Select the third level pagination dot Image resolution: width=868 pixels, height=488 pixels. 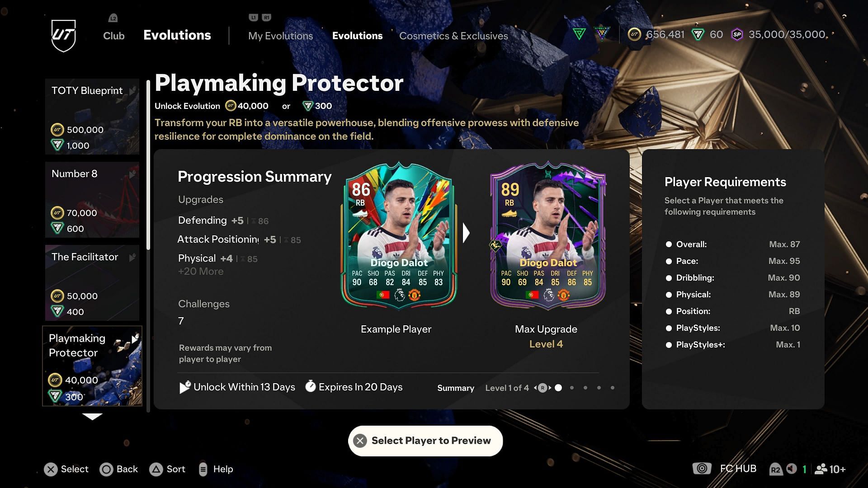click(x=585, y=388)
